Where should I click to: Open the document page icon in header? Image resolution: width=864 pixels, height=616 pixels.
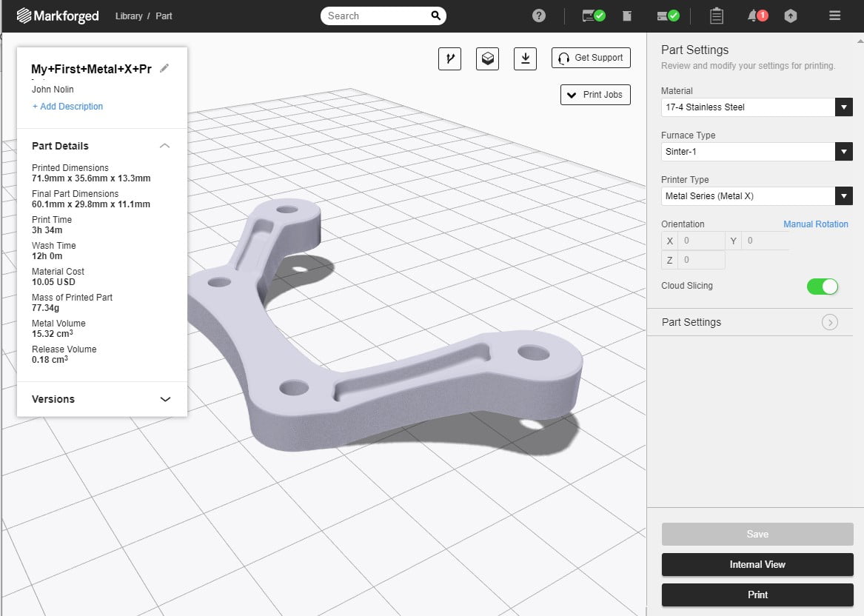click(x=627, y=16)
